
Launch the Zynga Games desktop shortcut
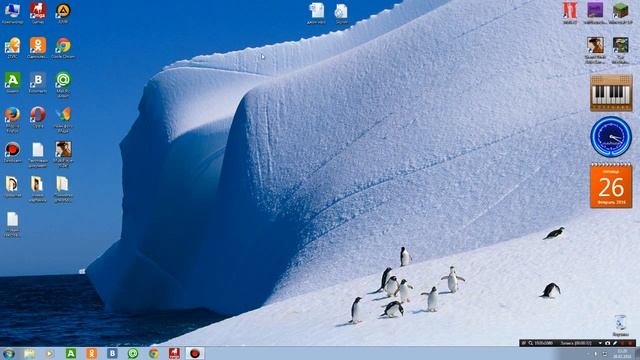(38, 12)
